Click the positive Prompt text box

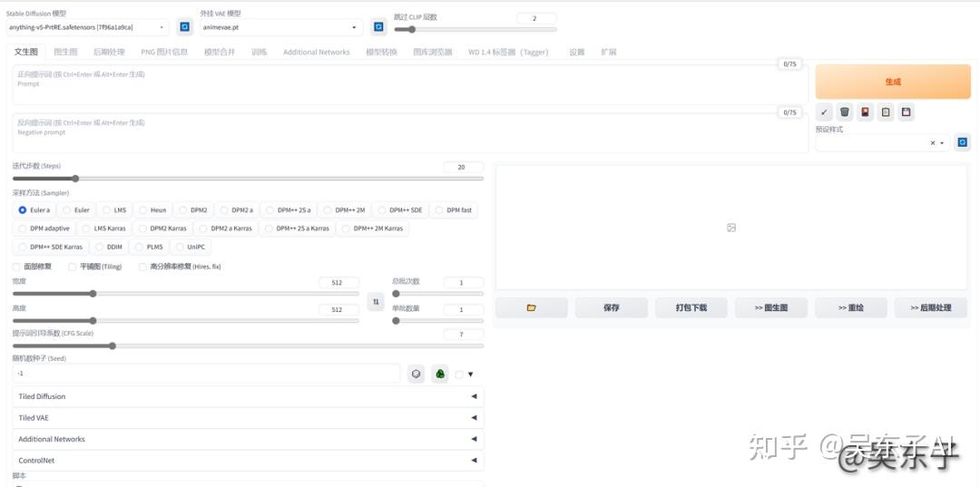410,84
